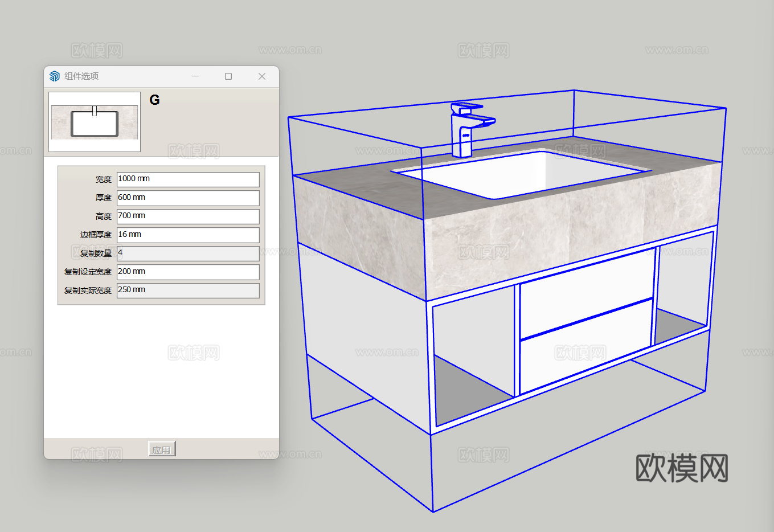
Task: Click the 复制数量 label
Action: (96, 253)
